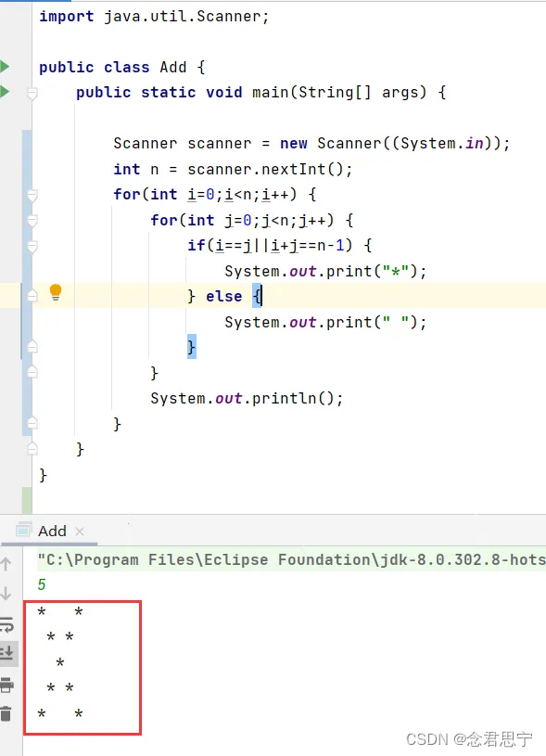
Task: Close the Add run tab
Action: point(80,532)
